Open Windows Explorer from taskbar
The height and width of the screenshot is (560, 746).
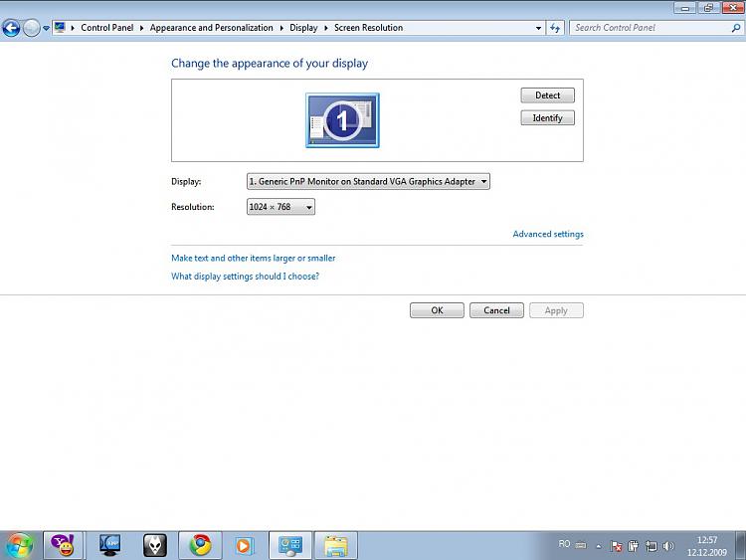click(x=336, y=545)
